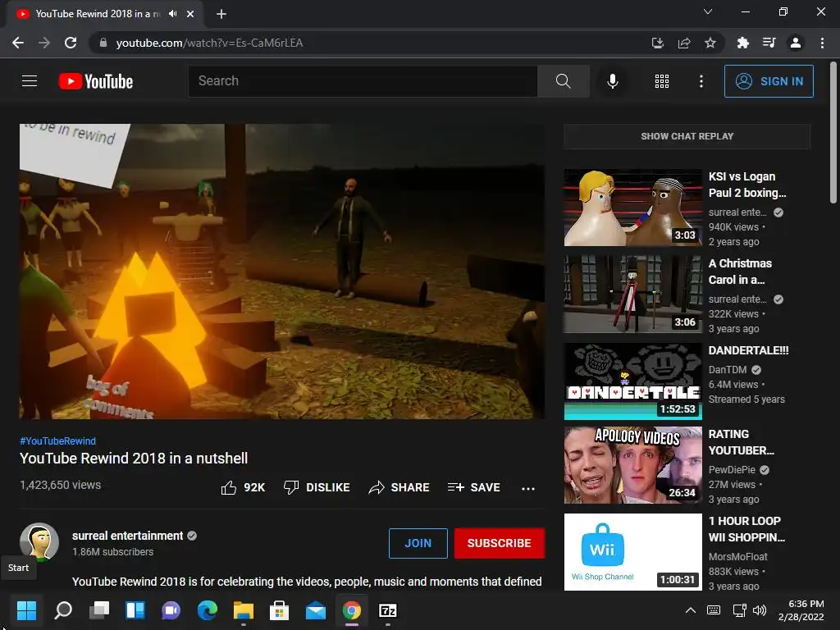Show hidden tray icons chevron
The image size is (840, 630).
tap(691, 610)
